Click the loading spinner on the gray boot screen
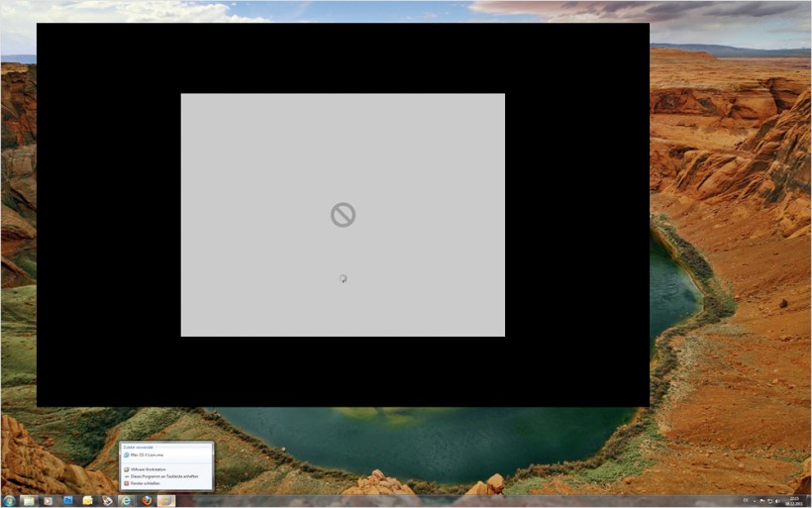 [x=343, y=278]
